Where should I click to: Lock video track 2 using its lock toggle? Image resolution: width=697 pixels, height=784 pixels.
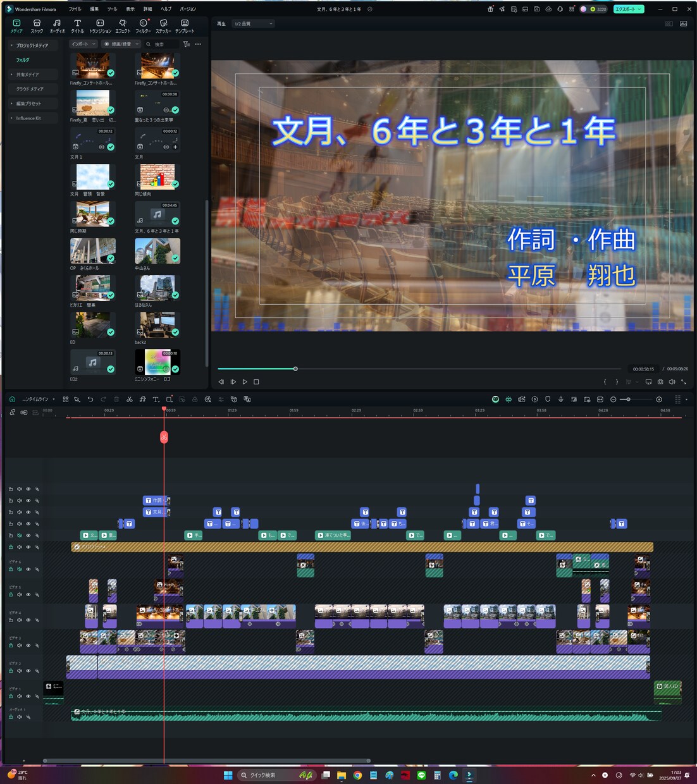(x=11, y=670)
